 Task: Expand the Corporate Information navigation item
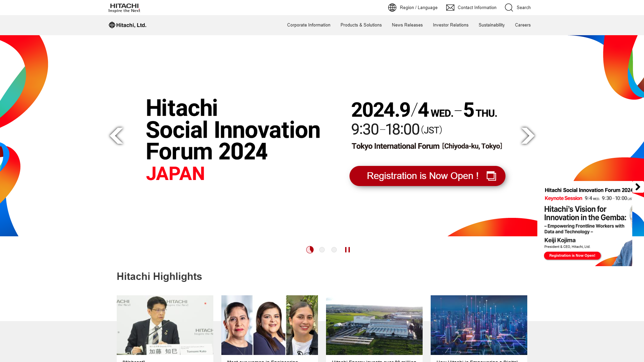click(309, 25)
